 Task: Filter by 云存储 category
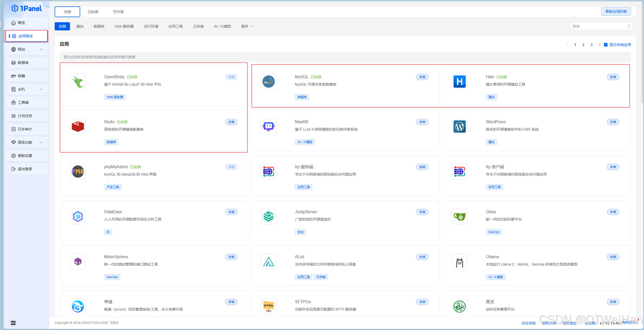tap(198, 26)
